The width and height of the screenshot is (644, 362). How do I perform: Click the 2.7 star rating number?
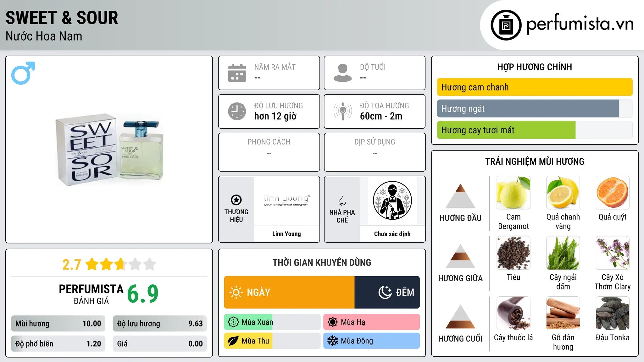[x=71, y=265]
